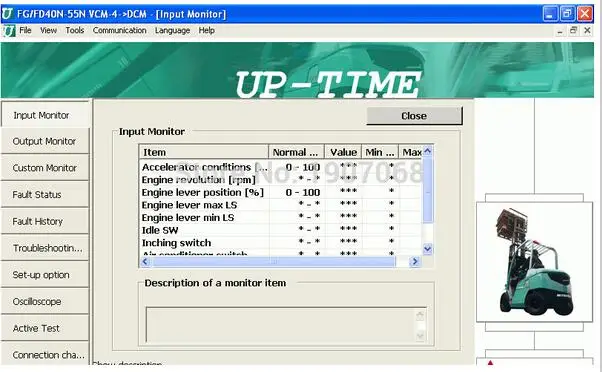Open the Active Test tab
Image resolution: width=602 pixels, height=372 pixels.
(45, 328)
